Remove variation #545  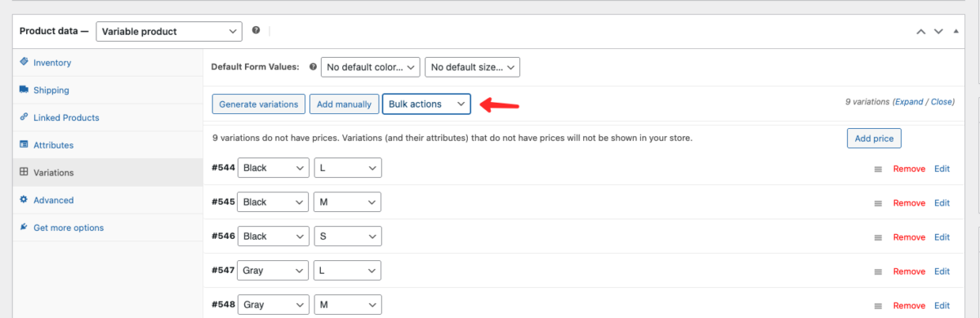click(x=909, y=203)
